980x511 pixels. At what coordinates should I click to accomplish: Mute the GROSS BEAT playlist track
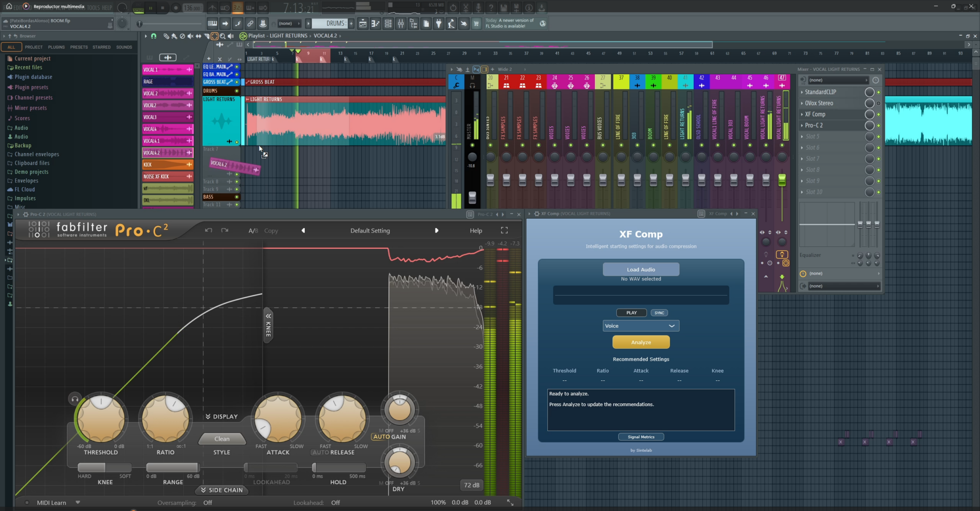tap(236, 82)
